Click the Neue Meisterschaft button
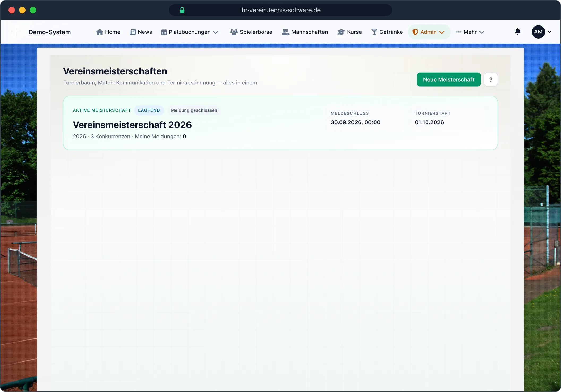 449,79
